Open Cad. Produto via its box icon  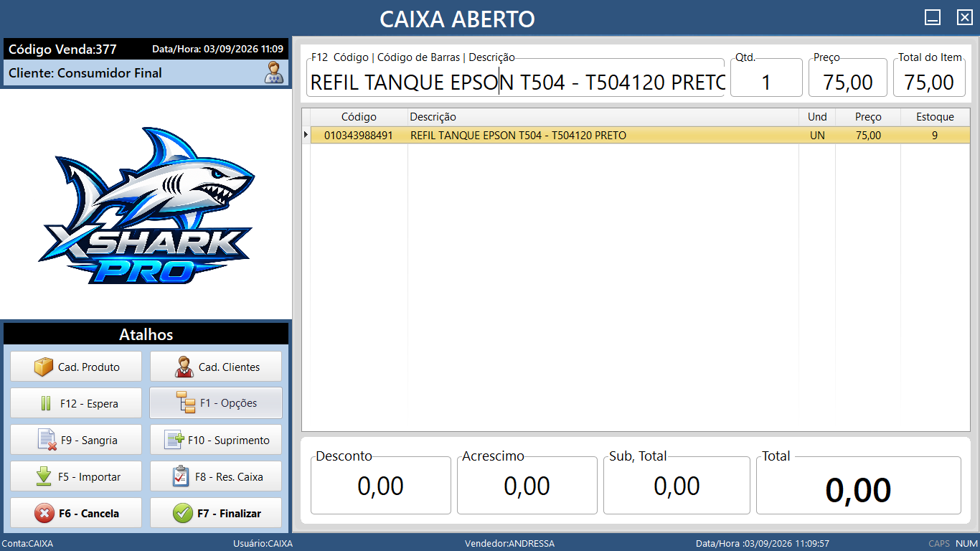pyautogui.click(x=44, y=367)
